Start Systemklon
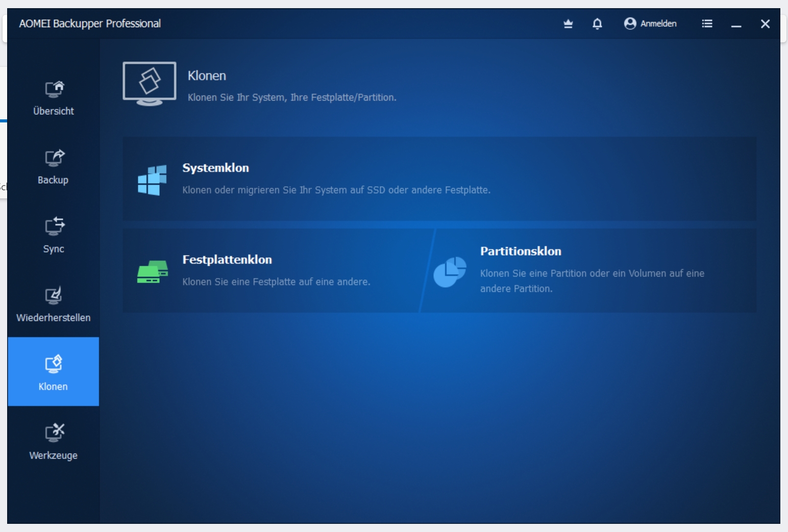 (x=439, y=179)
